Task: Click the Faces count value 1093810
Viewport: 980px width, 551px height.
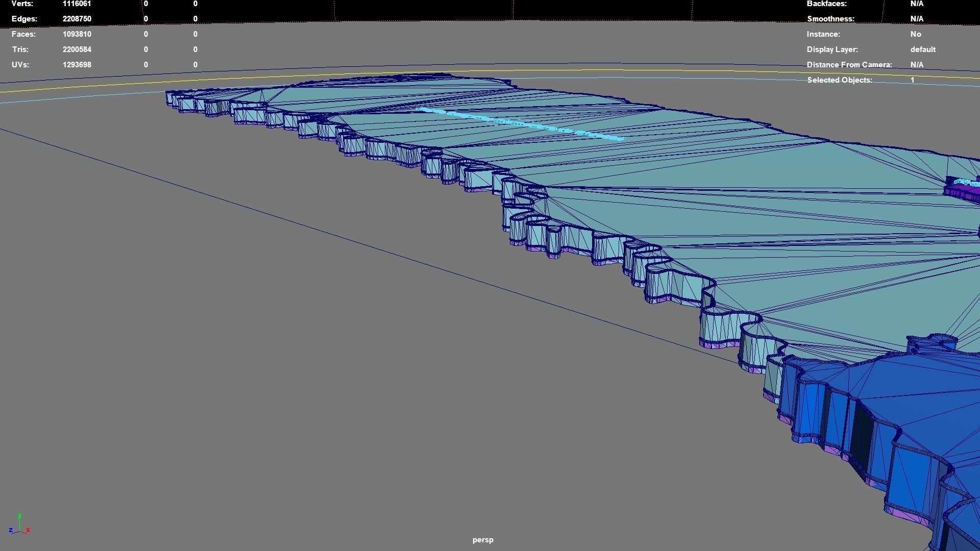Action: (77, 34)
